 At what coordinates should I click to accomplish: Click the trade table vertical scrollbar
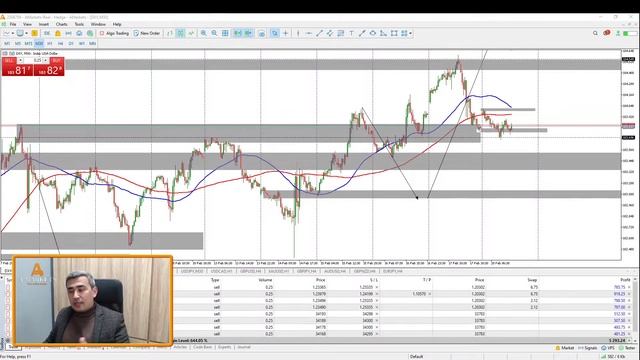pyautogui.click(x=636, y=310)
